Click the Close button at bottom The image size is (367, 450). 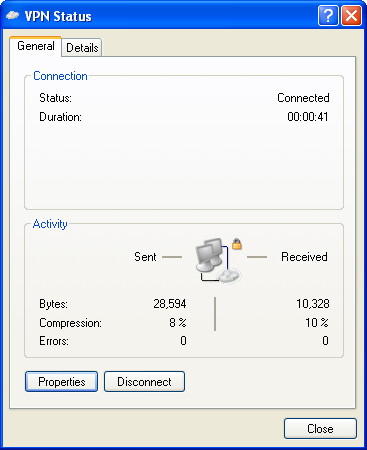320,429
